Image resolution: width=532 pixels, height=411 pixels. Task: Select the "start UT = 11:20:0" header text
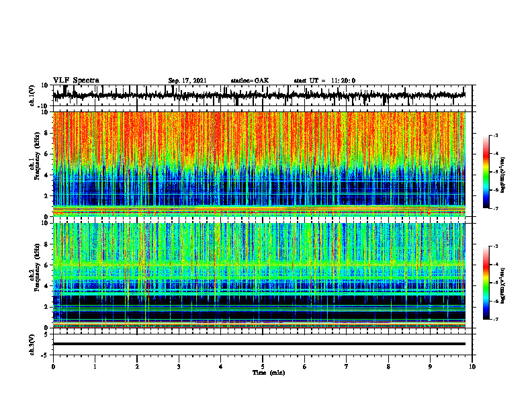point(324,81)
